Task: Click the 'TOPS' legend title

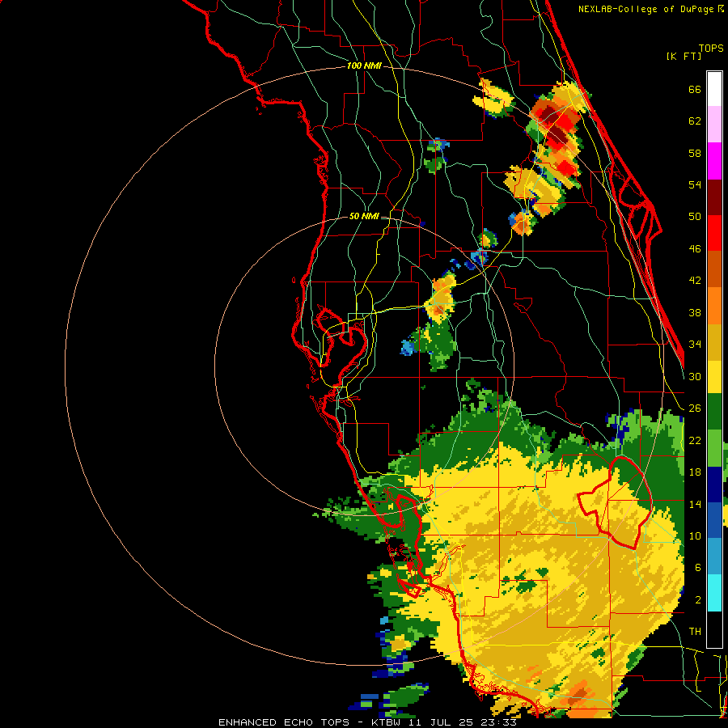Action: click(711, 49)
